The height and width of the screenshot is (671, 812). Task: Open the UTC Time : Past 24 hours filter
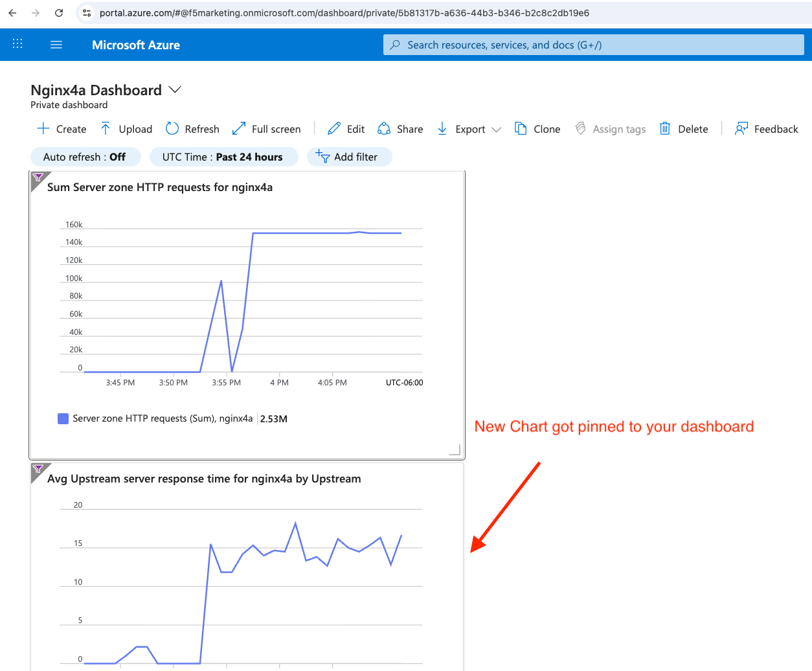pos(223,157)
